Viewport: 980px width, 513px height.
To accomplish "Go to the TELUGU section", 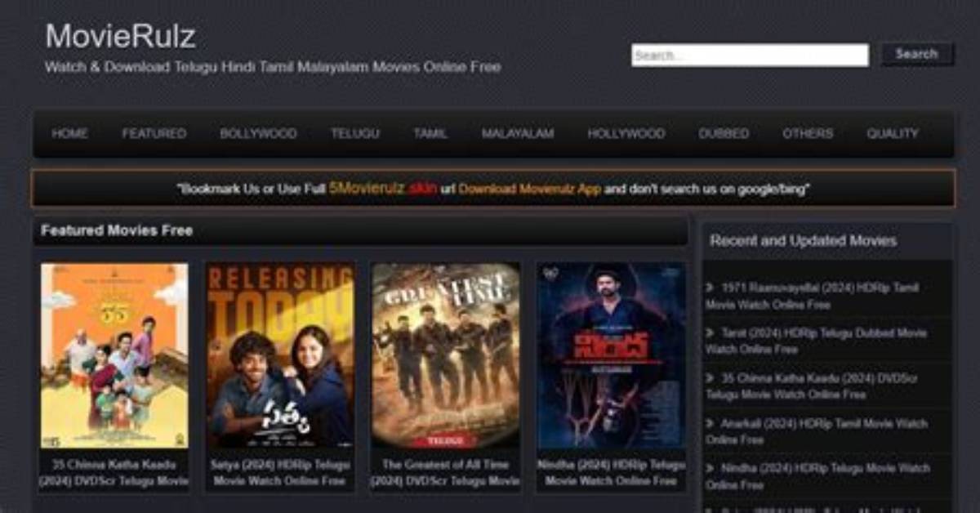I will [354, 133].
